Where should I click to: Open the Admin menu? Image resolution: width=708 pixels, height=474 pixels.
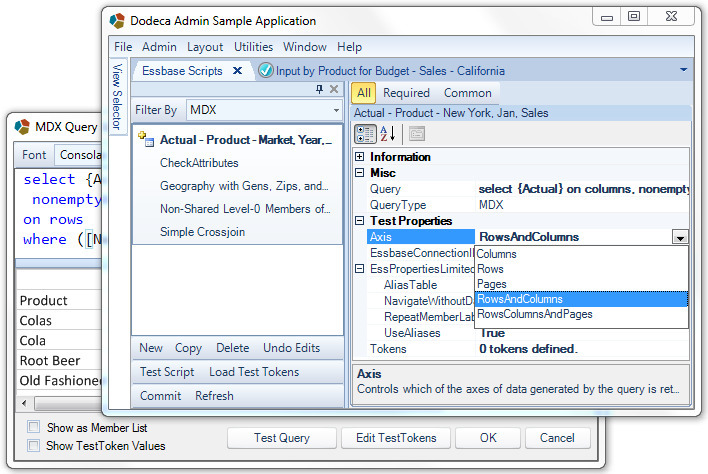159,47
